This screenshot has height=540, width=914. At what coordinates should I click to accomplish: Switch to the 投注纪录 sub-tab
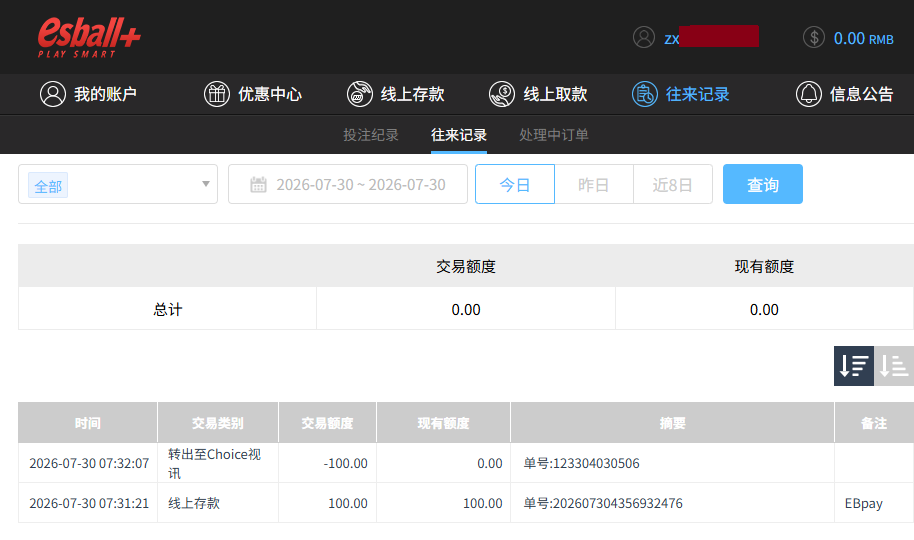(x=371, y=135)
